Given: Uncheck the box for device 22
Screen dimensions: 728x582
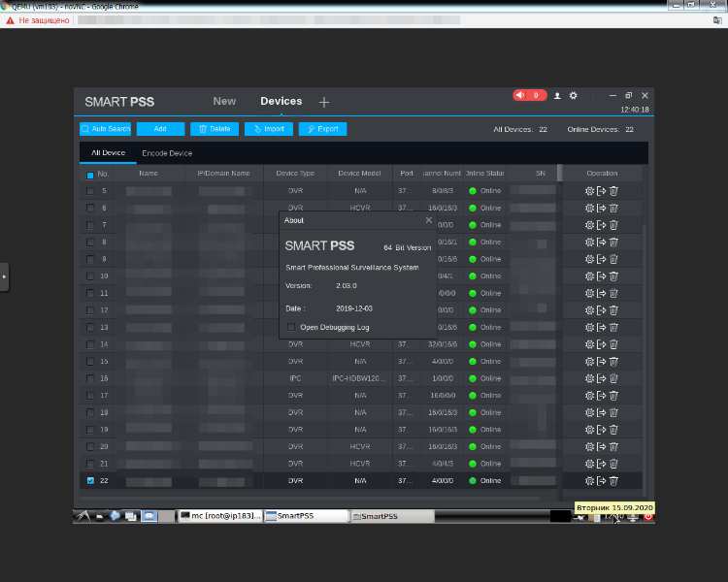Looking at the screenshot, I should (x=90, y=481).
